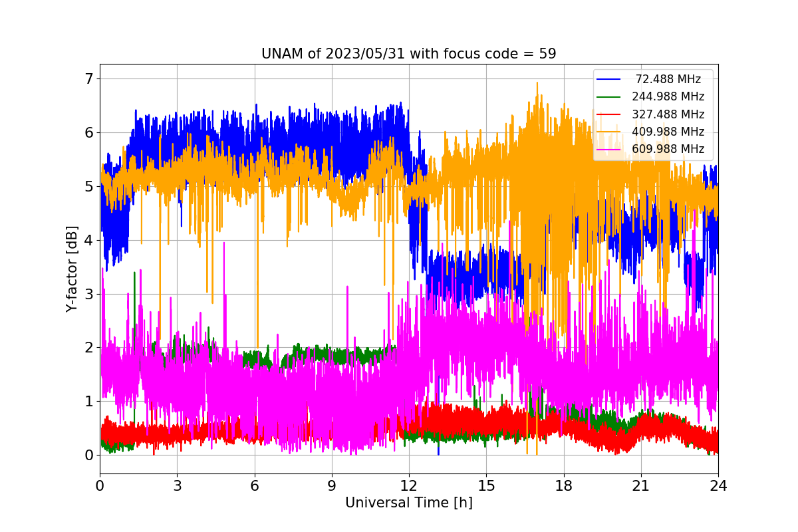The image size is (798, 532).
Task: Click the red legend line for 327.488 MHz
Action: pyautogui.click(x=610, y=114)
